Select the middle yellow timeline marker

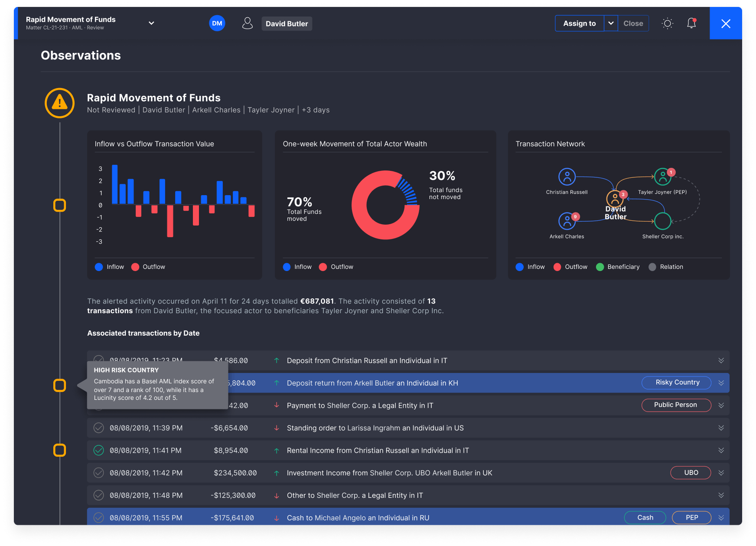coord(59,385)
